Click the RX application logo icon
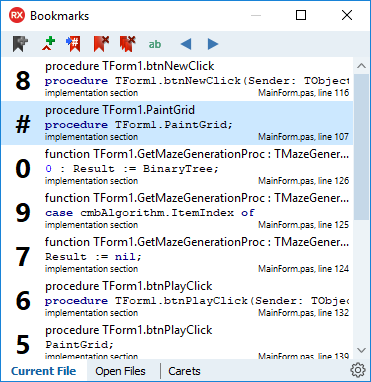The image size is (371, 382). [17, 15]
